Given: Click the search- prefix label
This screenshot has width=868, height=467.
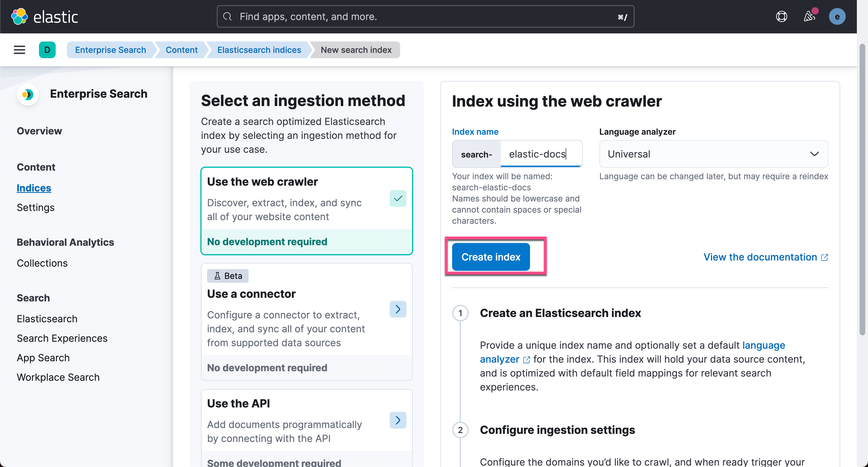Looking at the screenshot, I should (x=477, y=154).
